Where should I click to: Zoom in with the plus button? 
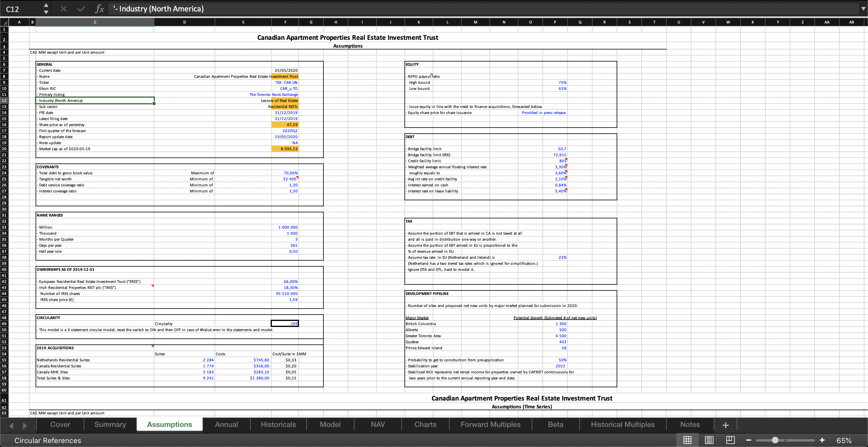point(822,440)
